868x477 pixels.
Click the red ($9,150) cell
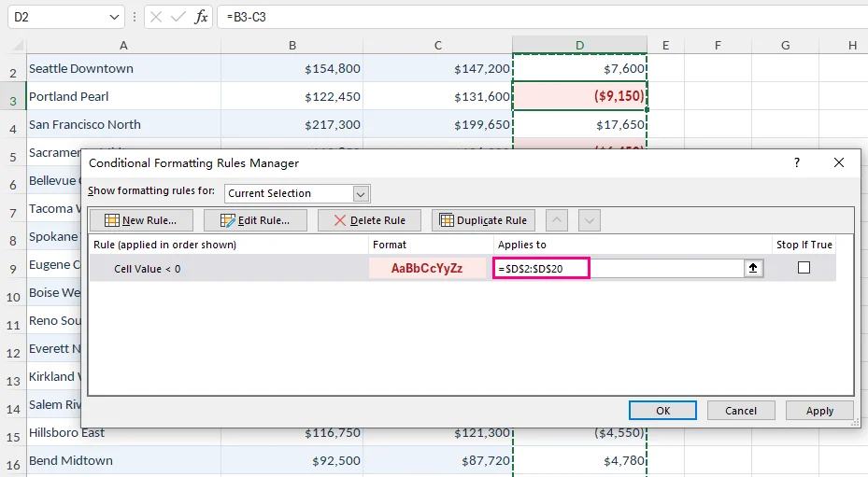pyautogui.click(x=579, y=96)
